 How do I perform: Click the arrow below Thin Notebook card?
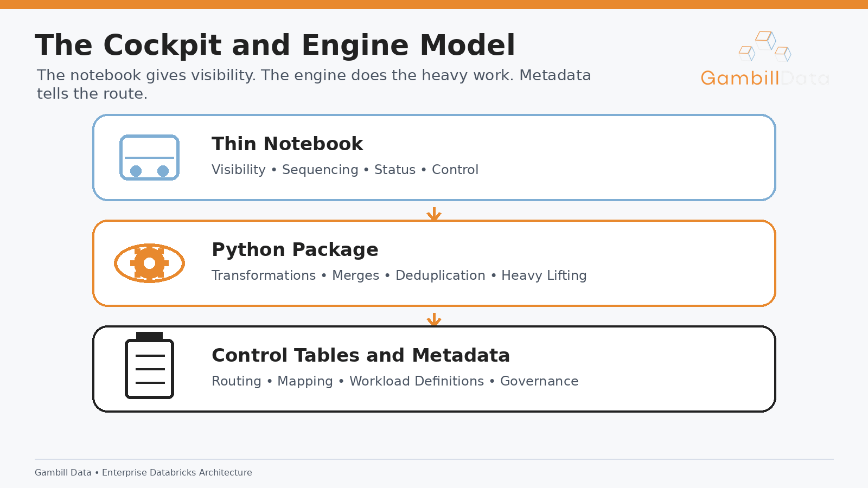tap(434, 214)
